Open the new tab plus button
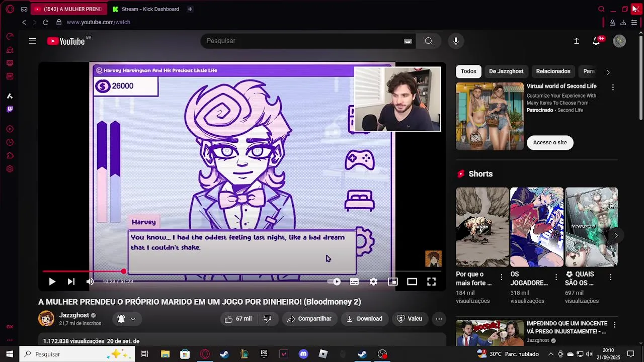644x362 pixels. pos(190,9)
